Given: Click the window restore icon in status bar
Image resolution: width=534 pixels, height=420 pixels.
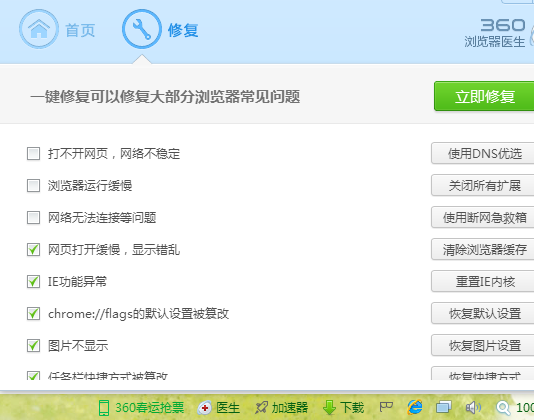Looking at the screenshot, I should tap(444, 407).
